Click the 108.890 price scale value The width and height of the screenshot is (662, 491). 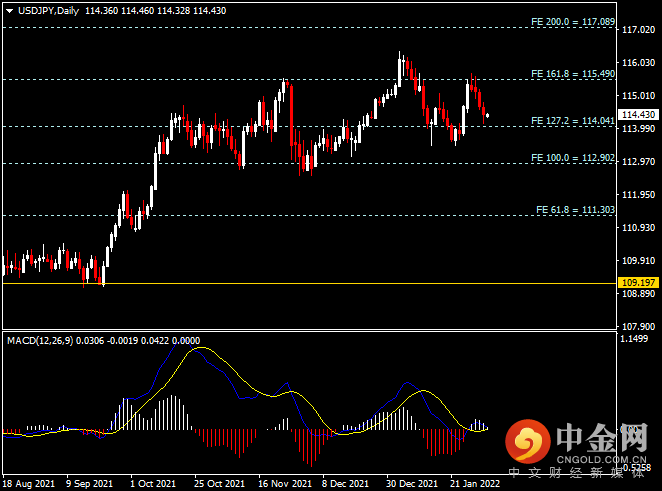(638, 294)
